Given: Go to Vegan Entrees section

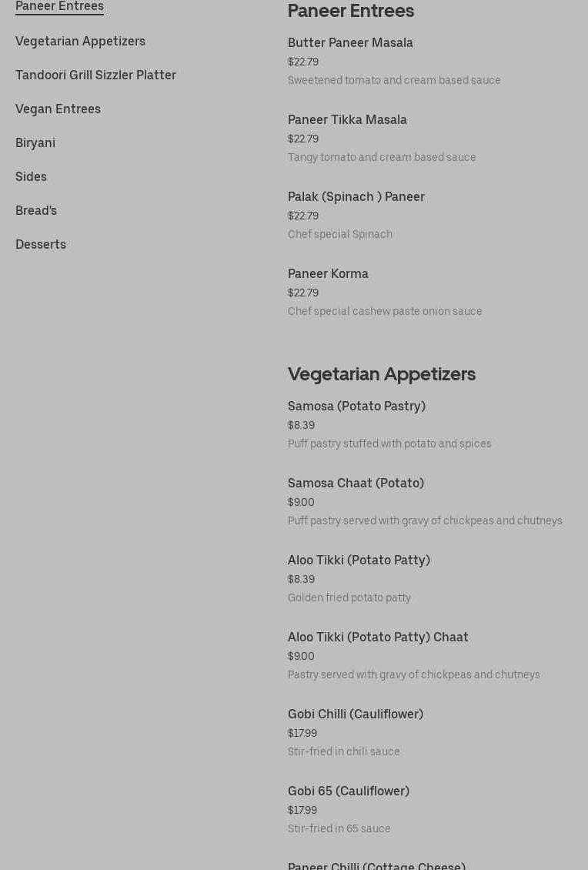Looking at the screenshot, I should [x=58, y=109].
